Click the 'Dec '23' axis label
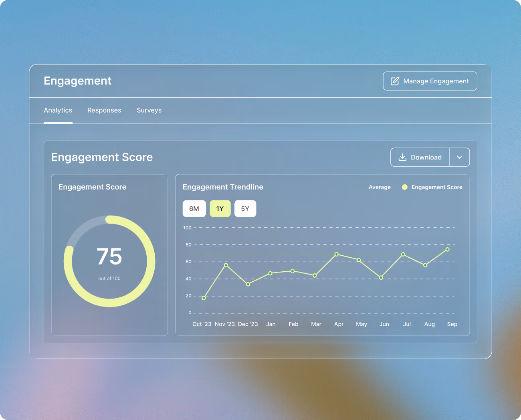This screenshot has height=420, width=521. coord(248,324)
